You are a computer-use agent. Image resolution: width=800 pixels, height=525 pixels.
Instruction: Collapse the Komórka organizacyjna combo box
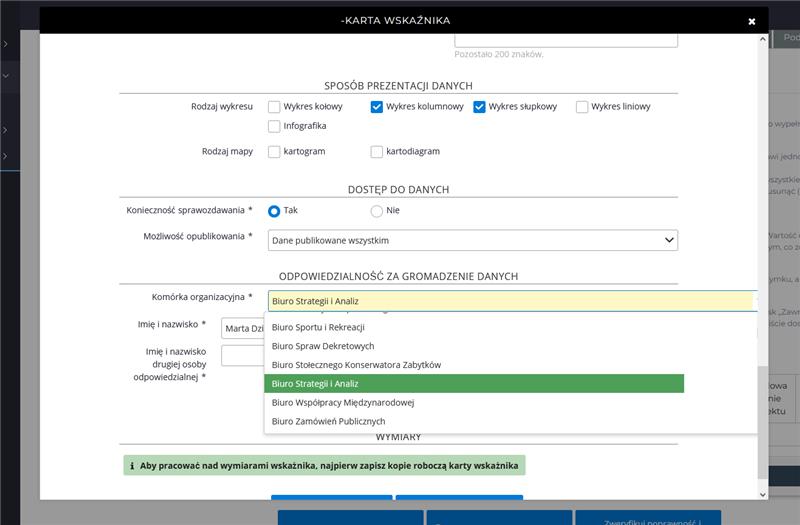click(x=510, y=301)
